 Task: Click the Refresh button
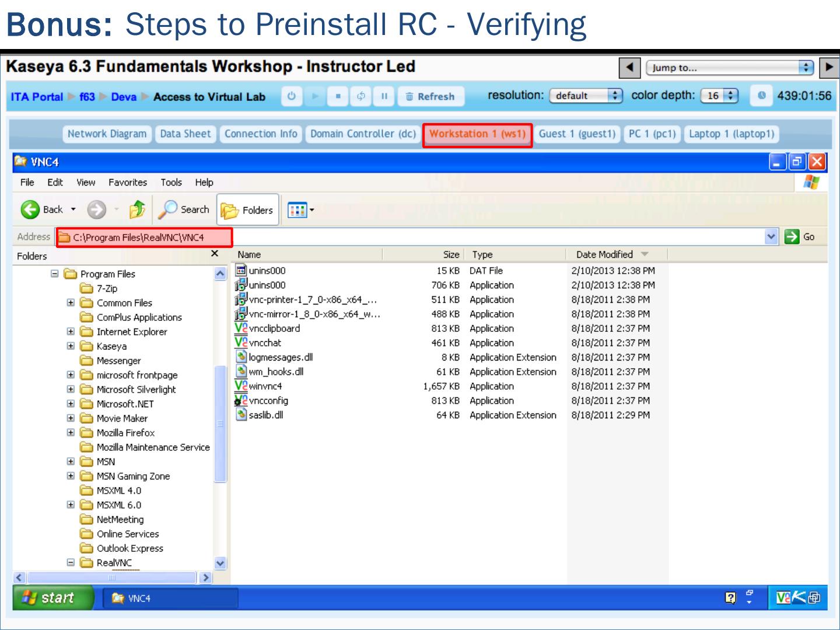point(430,96)
